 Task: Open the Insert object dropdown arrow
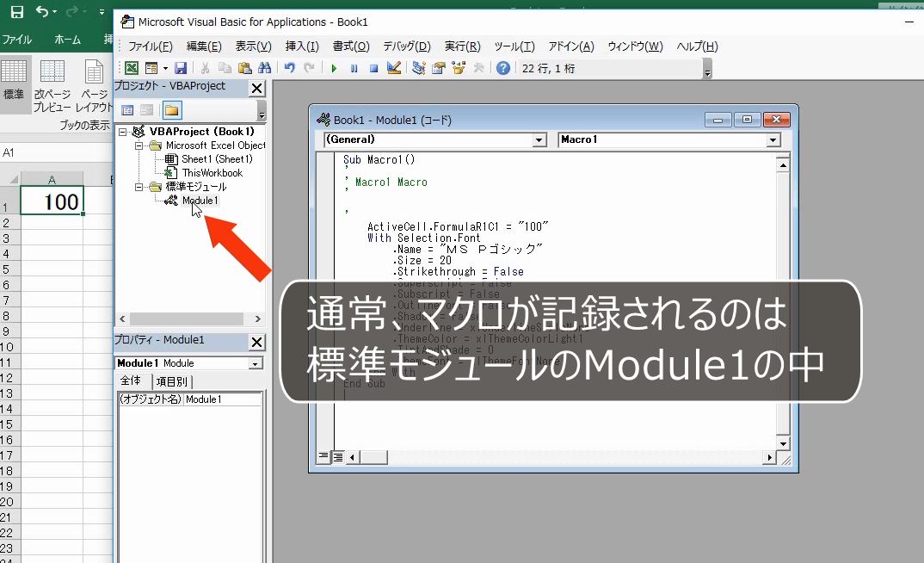tap(165, 68)
